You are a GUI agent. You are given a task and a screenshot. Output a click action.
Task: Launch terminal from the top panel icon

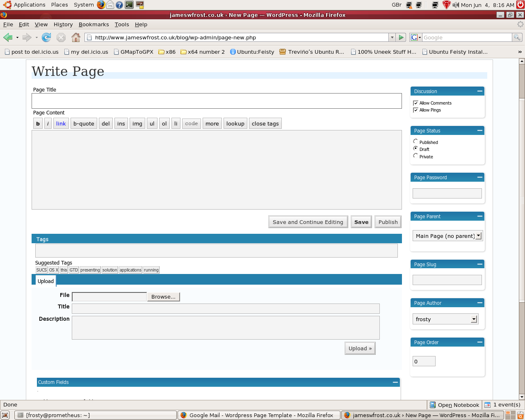click(129, 5)
